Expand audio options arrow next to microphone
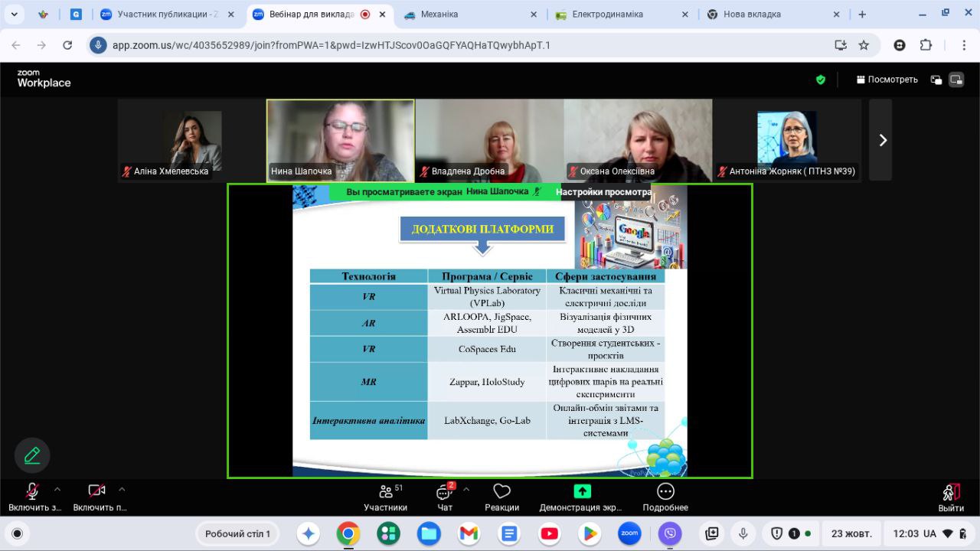This screenshot has width=980, height=551. (x=57, y=490)
